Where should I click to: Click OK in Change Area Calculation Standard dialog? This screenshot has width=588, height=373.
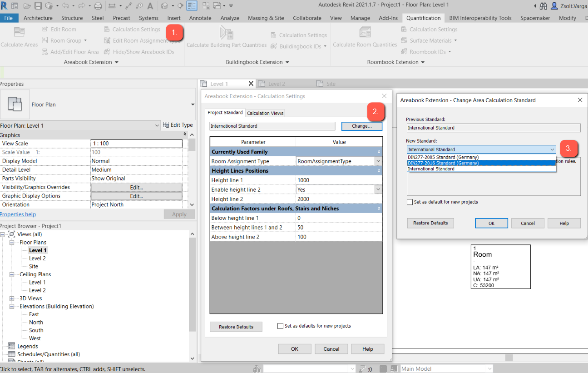pos(491,223)
